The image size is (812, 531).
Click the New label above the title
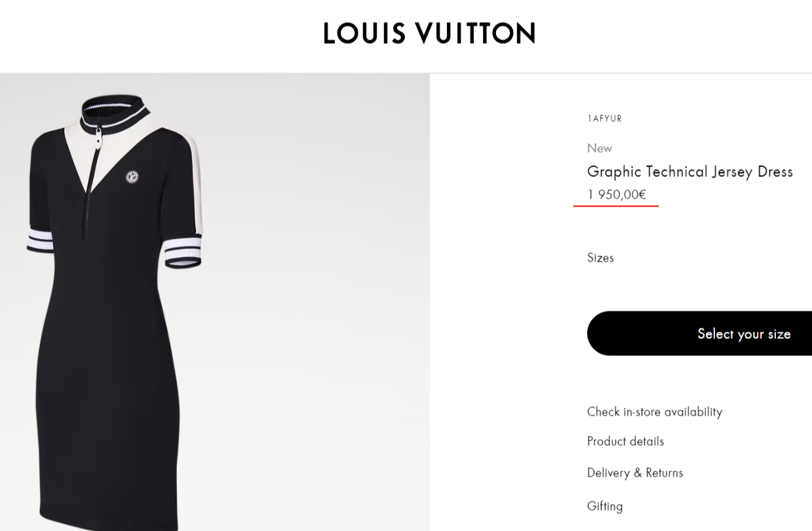click(599, 148)
